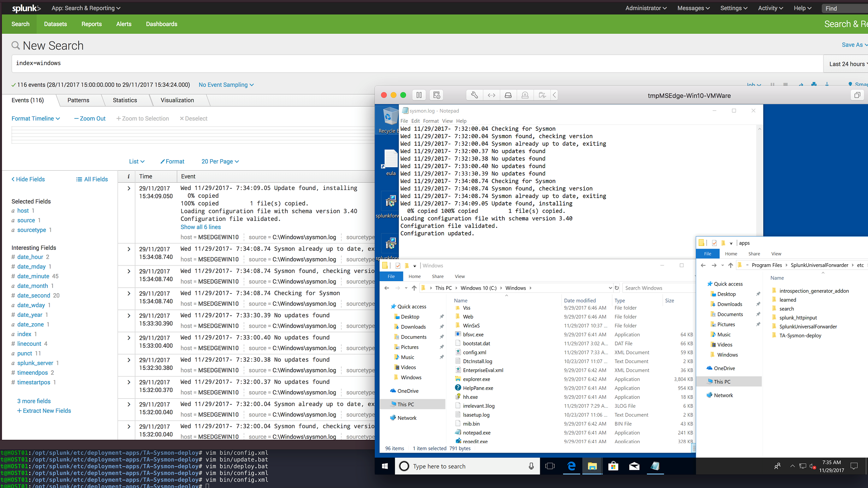Expand the 15:34:09.050 event row

129,188
